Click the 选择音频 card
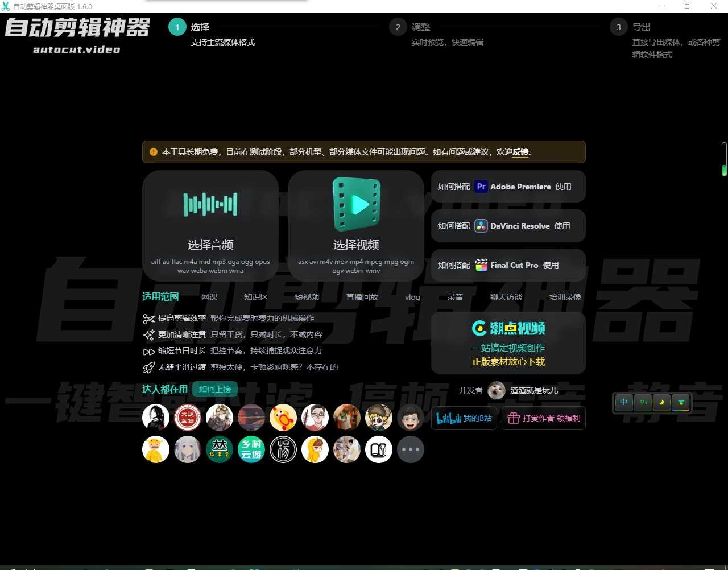This screenshot has height=570, width=728. pyautogui.click(x=210, y=226)
